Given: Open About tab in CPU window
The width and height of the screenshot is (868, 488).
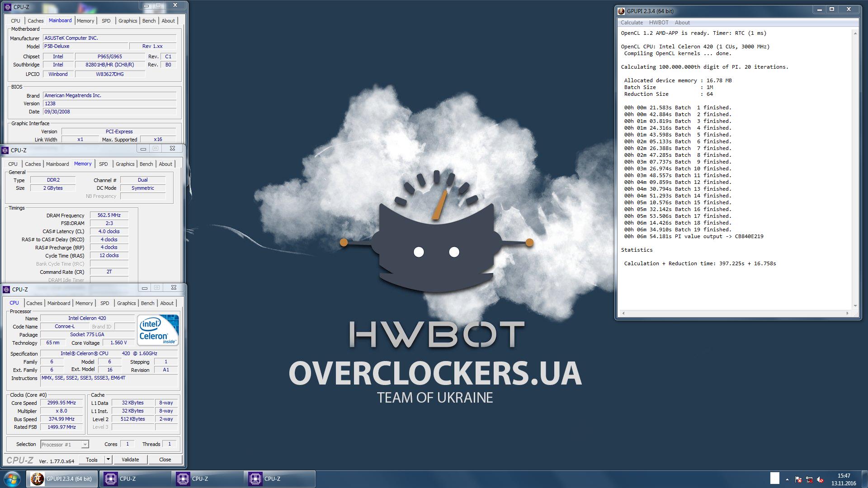Looking at the screenshot, I should tap(167, 303).
